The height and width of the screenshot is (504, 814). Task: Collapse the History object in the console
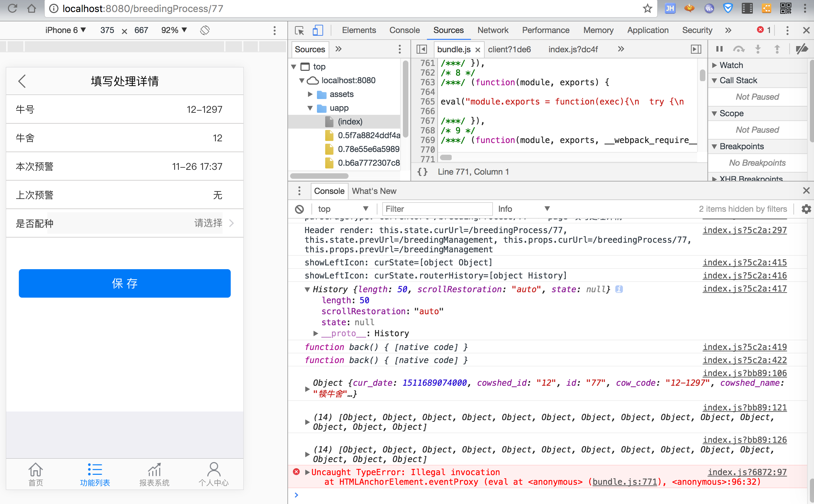tap(307, 289)
